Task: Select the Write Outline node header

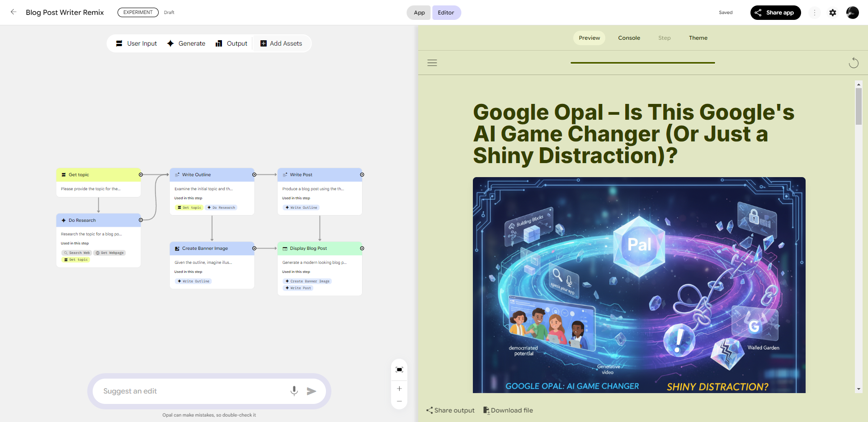Action: tap(212, 174)
